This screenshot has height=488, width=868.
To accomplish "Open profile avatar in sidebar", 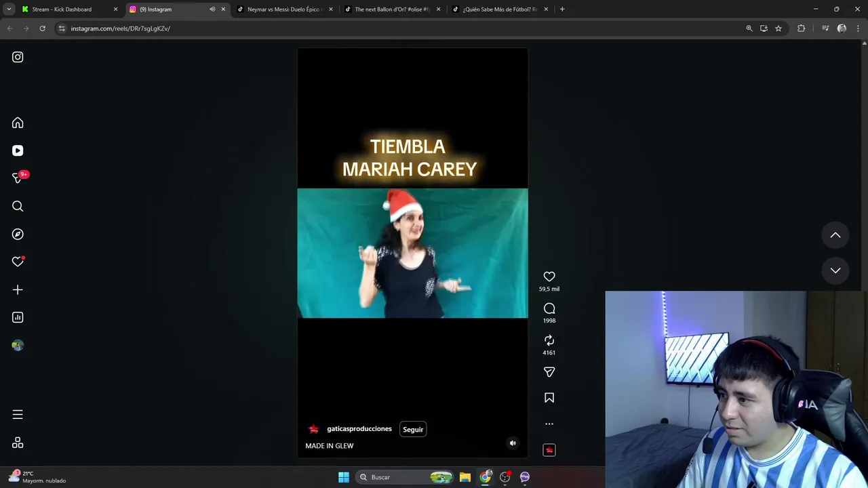I will (x=18, y=345).
